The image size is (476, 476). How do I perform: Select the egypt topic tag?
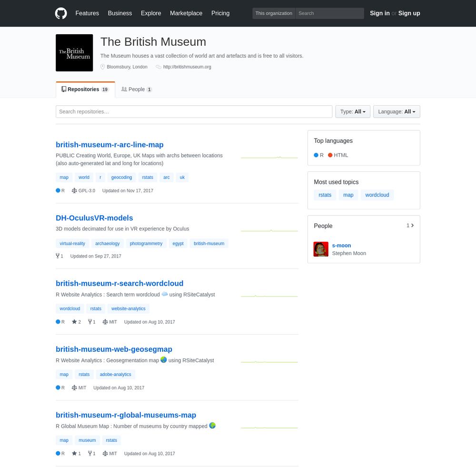[x=178, y=243]
